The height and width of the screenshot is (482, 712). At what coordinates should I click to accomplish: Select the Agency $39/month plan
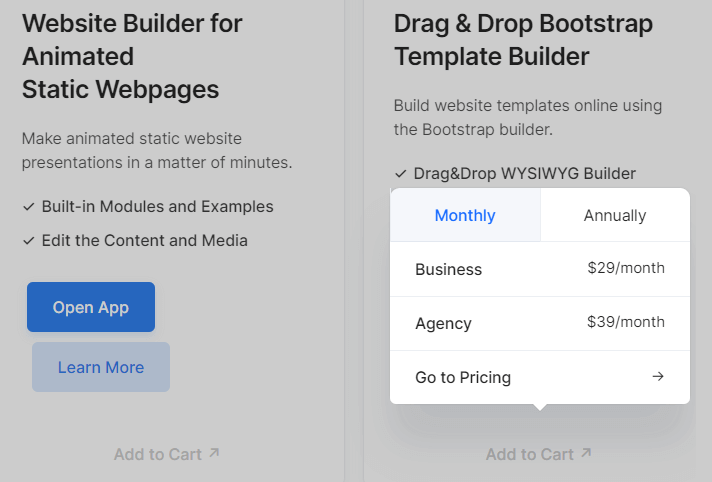[x=540, y=323]
